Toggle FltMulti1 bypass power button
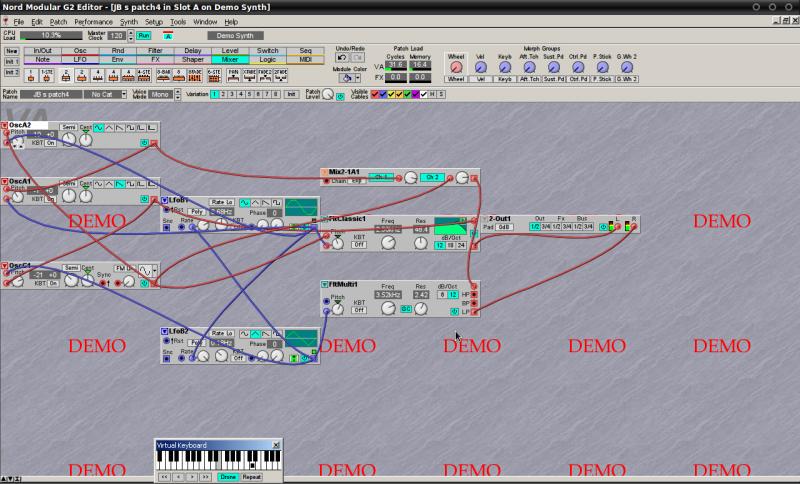The image size is (800, 484). [x=455, y=311]
